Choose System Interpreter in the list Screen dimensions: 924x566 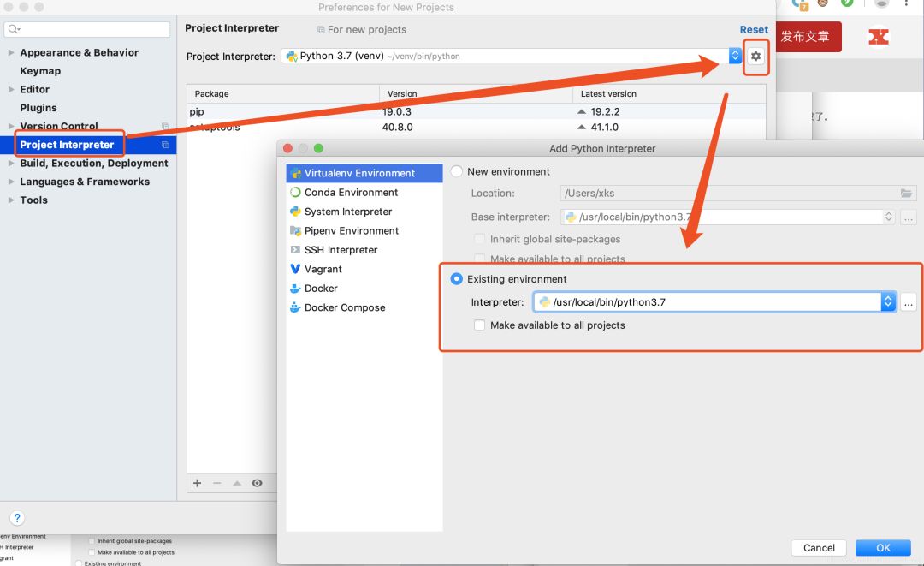click(x=364, y=212)
